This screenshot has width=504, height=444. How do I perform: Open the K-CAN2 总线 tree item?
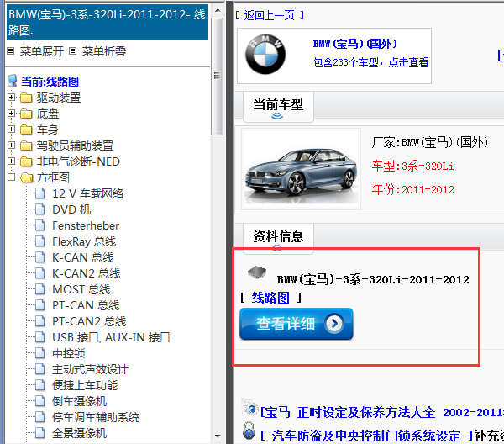pyautogui.click(x=87, y=273)
